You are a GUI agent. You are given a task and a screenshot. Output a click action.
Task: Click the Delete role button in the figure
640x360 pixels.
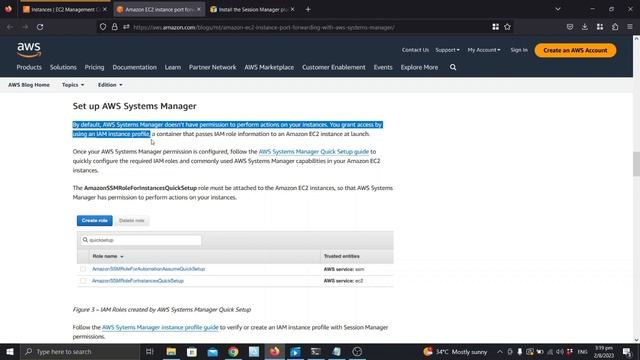point(131,220)
